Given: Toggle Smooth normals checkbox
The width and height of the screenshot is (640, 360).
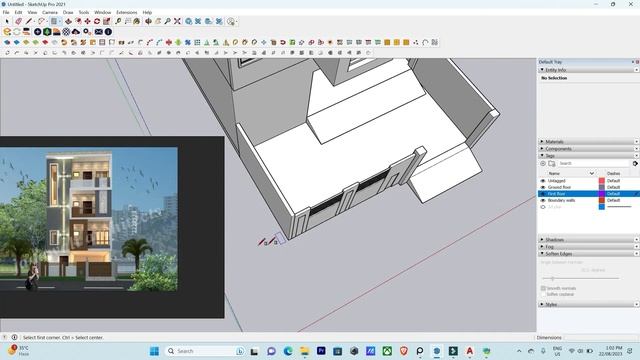Looking at the screenshot, I should (543, 288).
